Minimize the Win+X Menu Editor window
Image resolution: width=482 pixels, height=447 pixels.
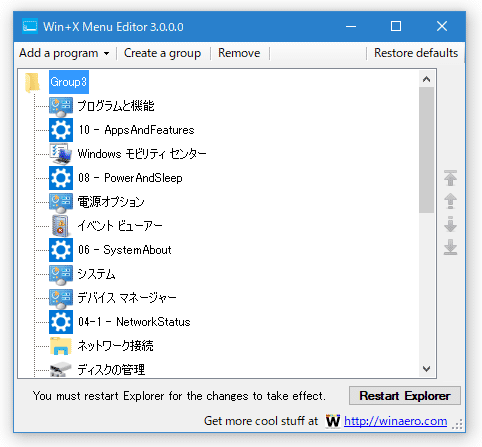tap(351, 26)
